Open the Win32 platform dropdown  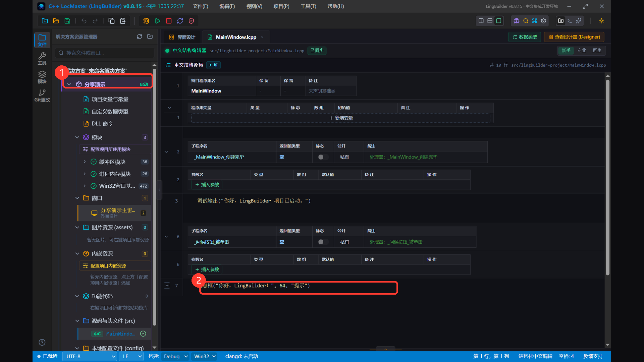(x=204, y=356)
